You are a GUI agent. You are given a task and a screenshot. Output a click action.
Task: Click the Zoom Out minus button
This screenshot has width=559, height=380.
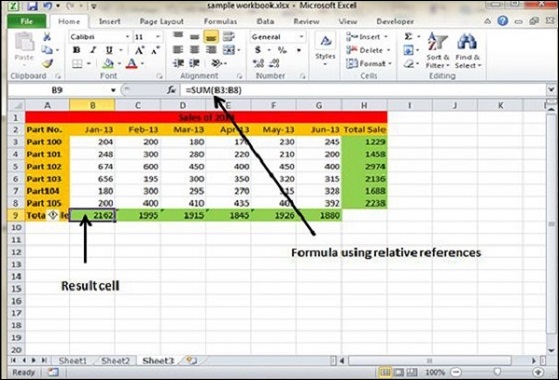pos(456,373)
